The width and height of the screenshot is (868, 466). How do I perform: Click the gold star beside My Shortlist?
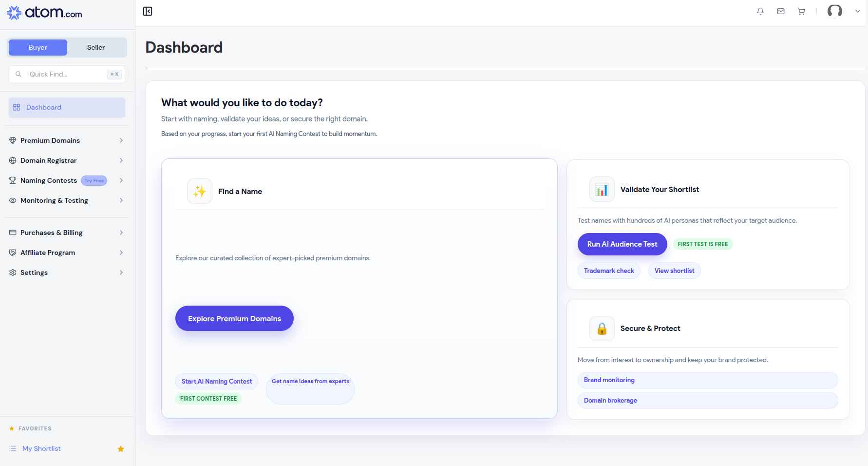(121, 449)
